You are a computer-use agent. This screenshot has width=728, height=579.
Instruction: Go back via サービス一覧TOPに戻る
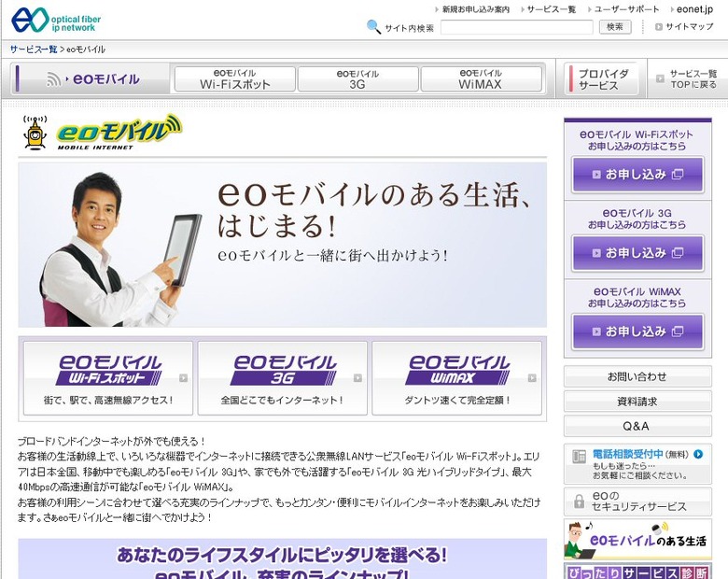(x=688, y=79)
